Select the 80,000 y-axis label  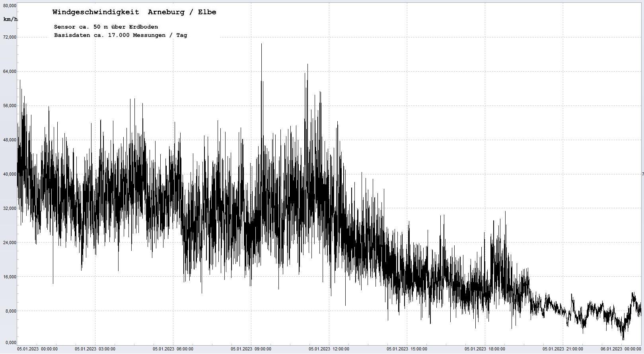click(x=10, y=6)
